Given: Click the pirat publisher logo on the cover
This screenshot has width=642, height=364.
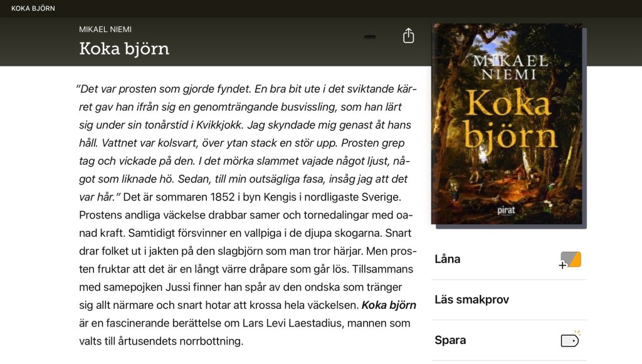Looking at the screenshot, I should [506, 211].
